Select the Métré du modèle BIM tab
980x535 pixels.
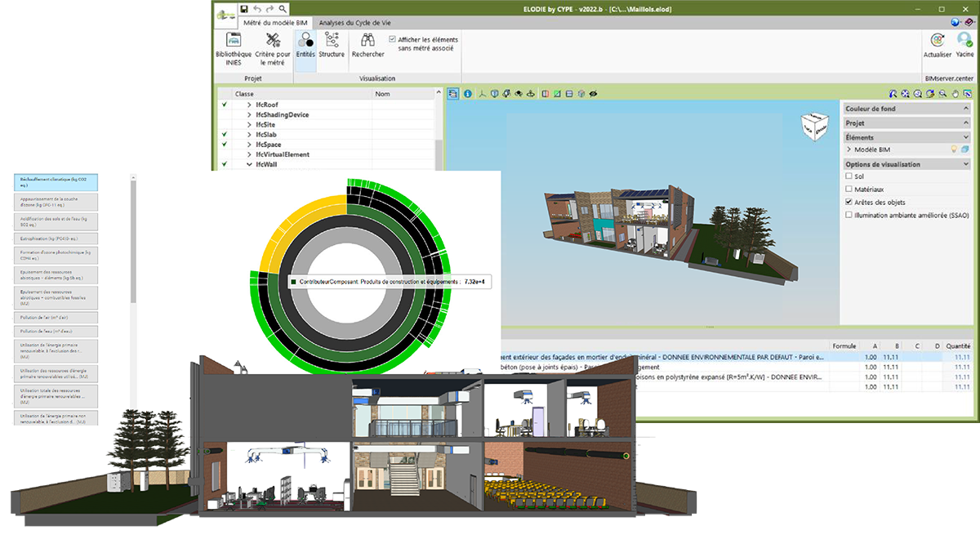click(x=274, y=23)
